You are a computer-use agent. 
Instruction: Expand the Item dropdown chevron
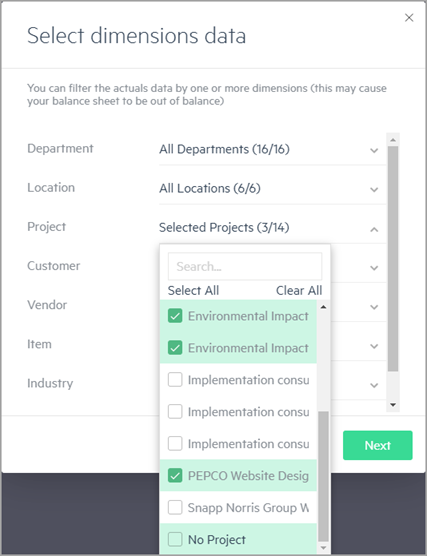pyautogui.click(x=374, y=346)
